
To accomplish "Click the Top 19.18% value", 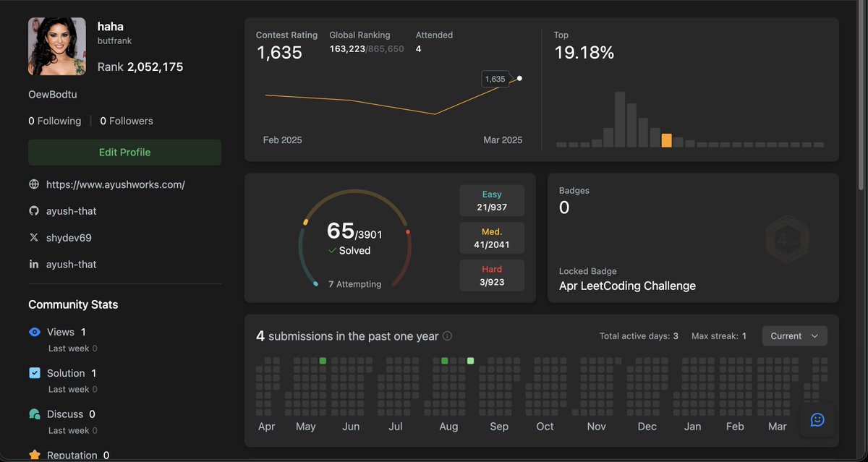I will pyautogui.click(x=584, y=53).
